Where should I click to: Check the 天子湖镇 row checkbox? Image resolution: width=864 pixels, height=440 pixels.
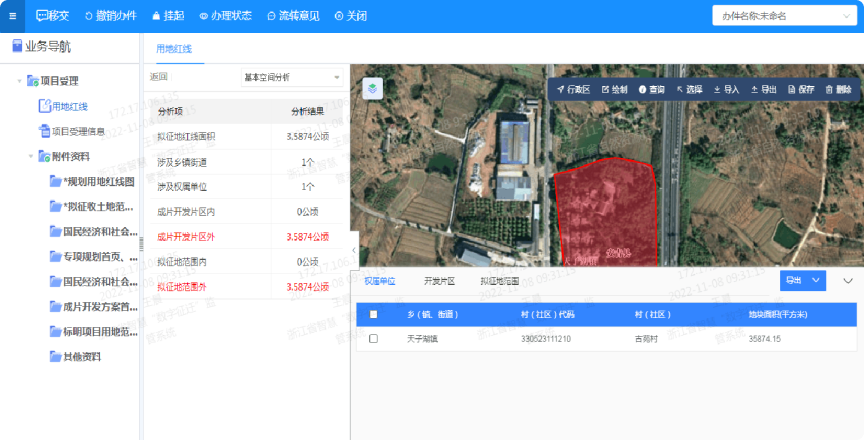click(374, 339)
